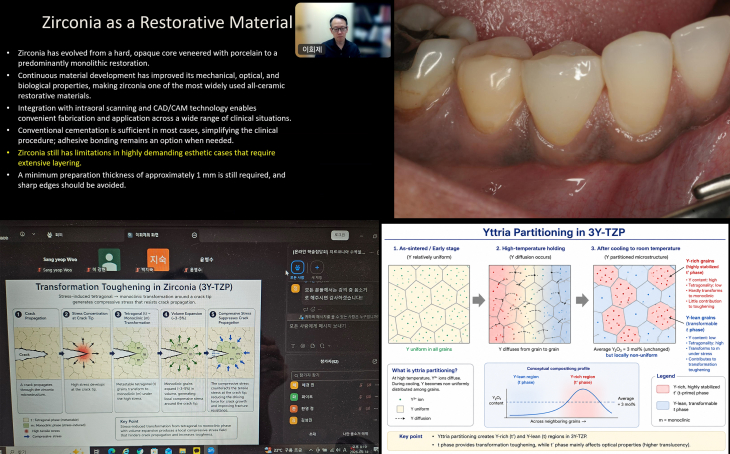Viewport: 730px width, 454px height.
Task: Choose the everyone recipient icon in the chat panel
Action: [x=297, y=267]
